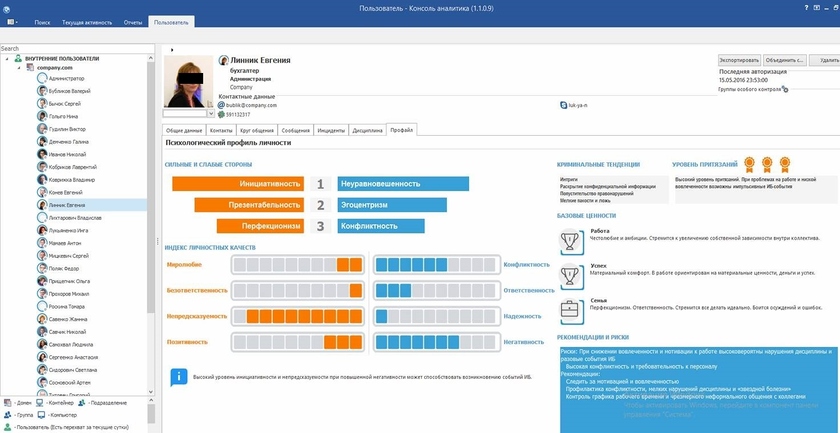Click the blue info message icon
Screen dimensions: 840x433
click(x=179, y=377)
